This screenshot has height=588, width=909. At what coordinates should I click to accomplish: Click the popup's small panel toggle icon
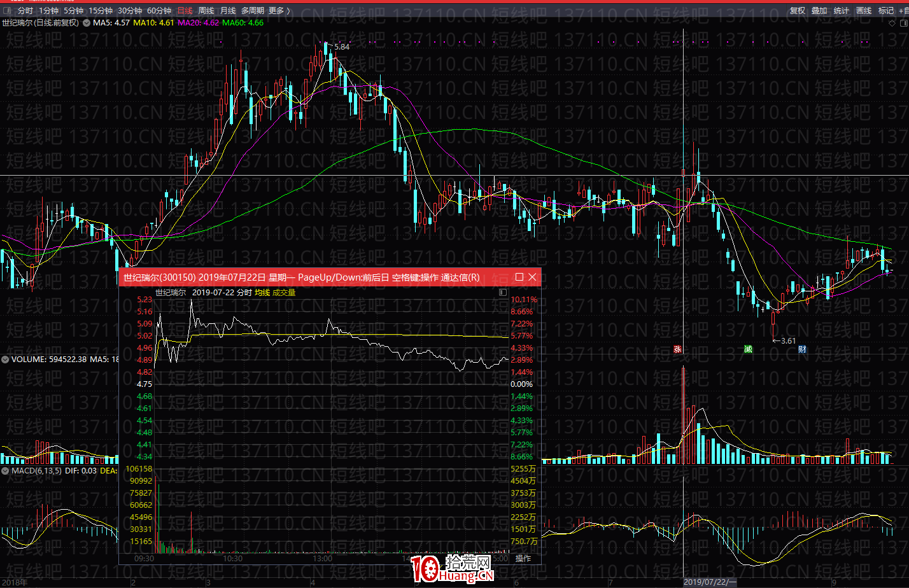504,293
